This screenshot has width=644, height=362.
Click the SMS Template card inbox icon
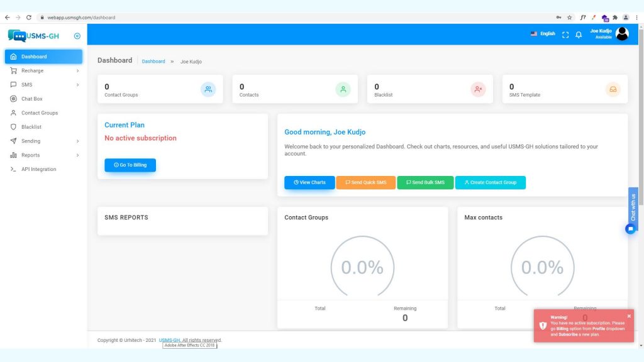[613, 89]
